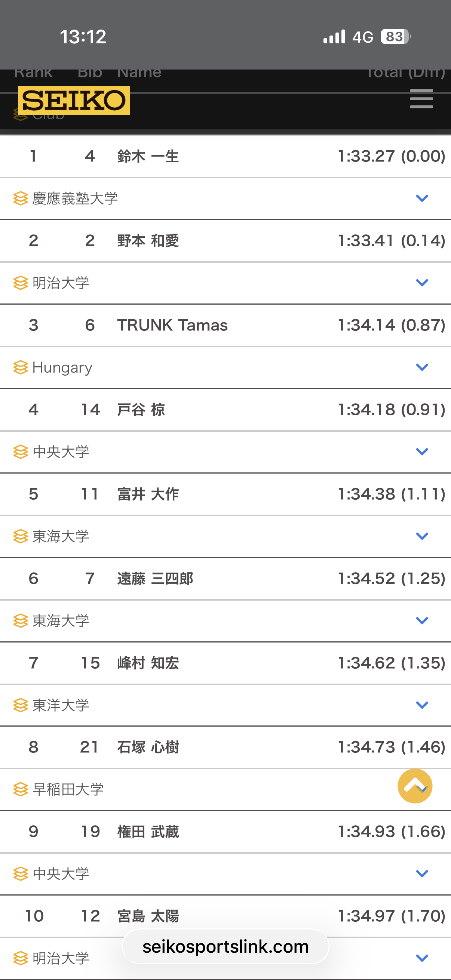Tap the battery indicator in status bar
The height and width of the screenshot is (980, 451).
click(395, 37)
